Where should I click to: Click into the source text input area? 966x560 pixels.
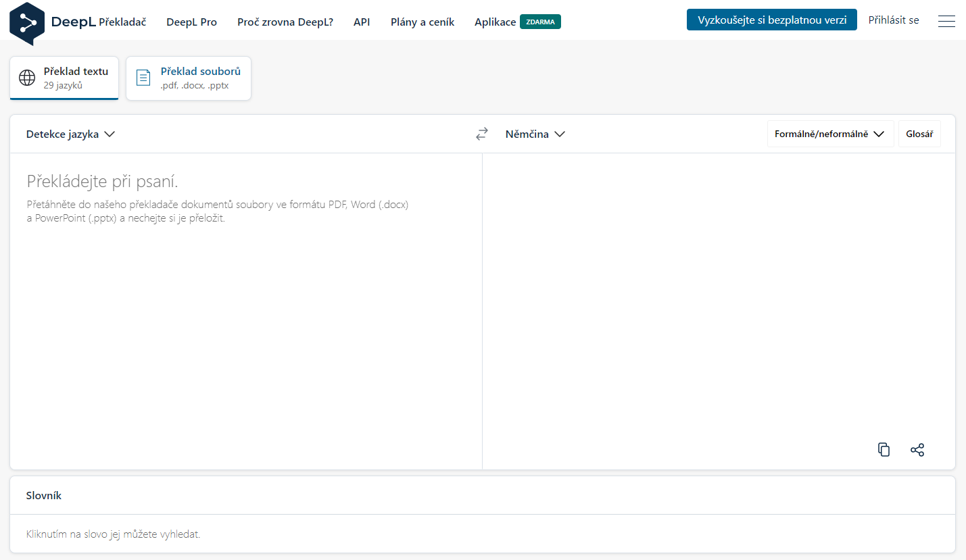[x=245, y=311]
